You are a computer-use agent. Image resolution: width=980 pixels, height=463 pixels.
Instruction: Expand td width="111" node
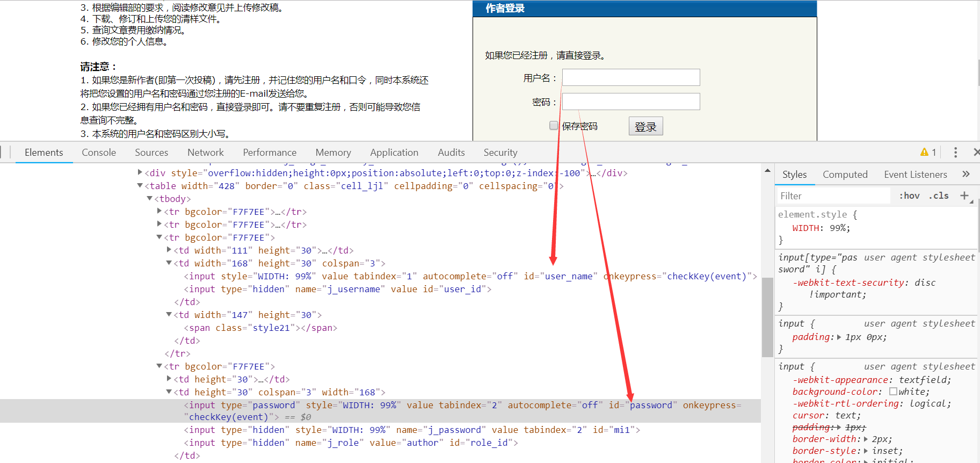[169, 250]
